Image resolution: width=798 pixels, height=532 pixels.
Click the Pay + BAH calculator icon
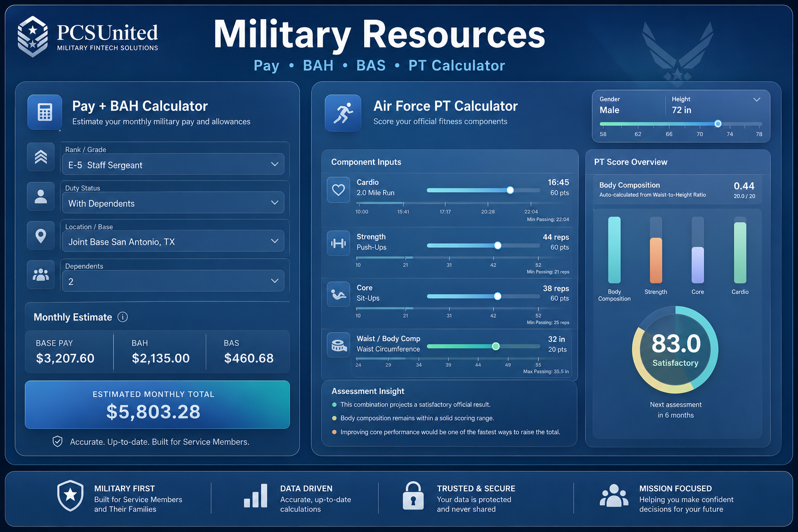[45, 112]
